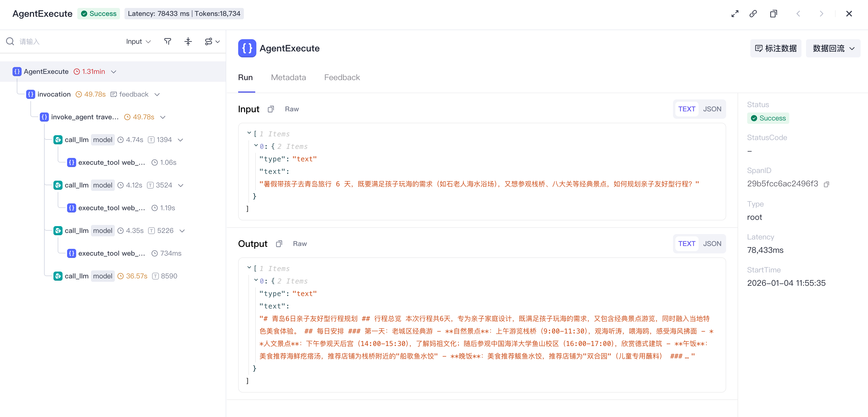Viewport: 868px width, 417px height.
Task: Open feedback on the invocation span
Action: 129,94
